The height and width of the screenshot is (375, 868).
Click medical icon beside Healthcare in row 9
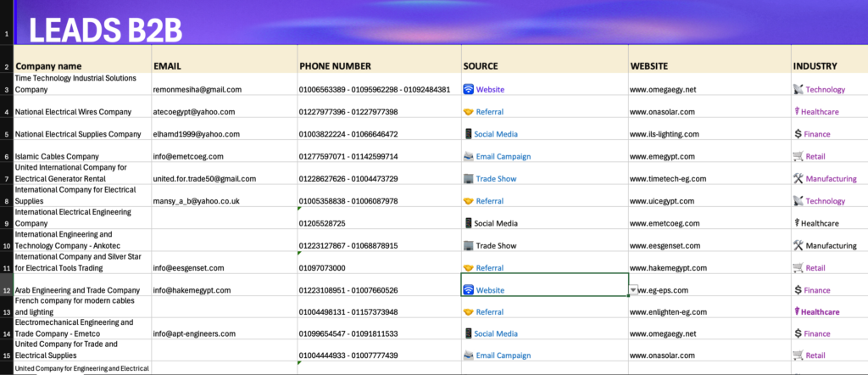coord(797,223)
